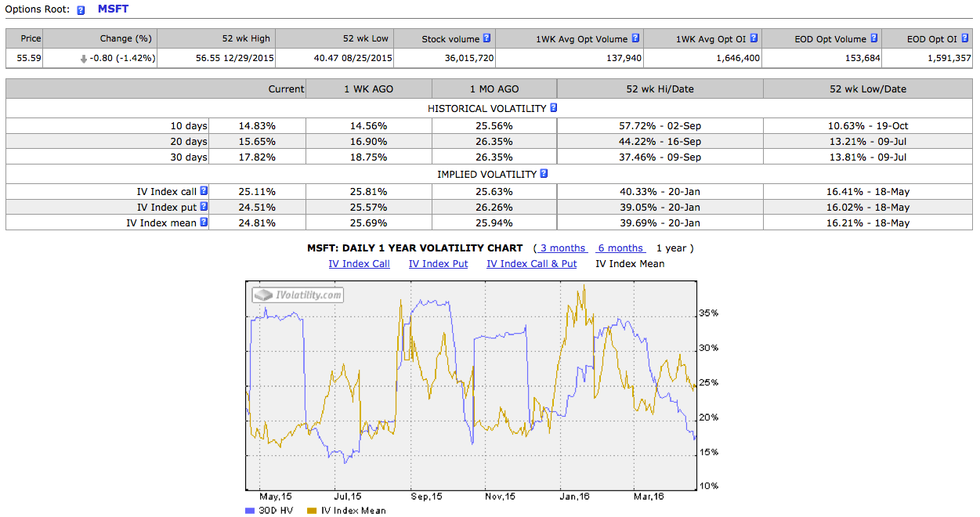Click the 52 wk Low column header
This screenshot has height=517, width=980.
[335, 38]
